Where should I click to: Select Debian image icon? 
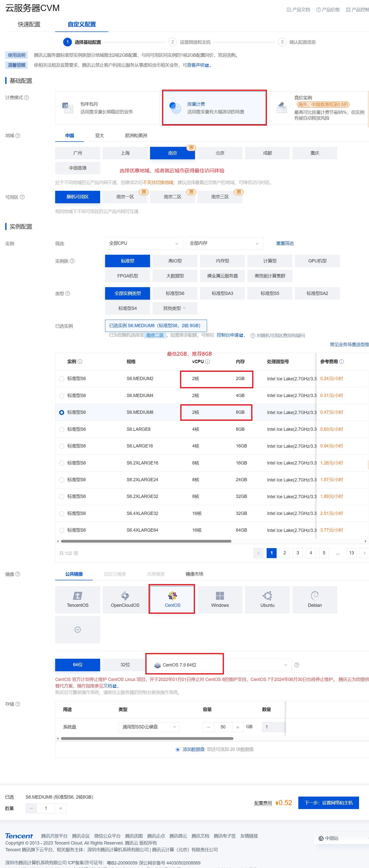pyautogui.click(x=315, y=596)
